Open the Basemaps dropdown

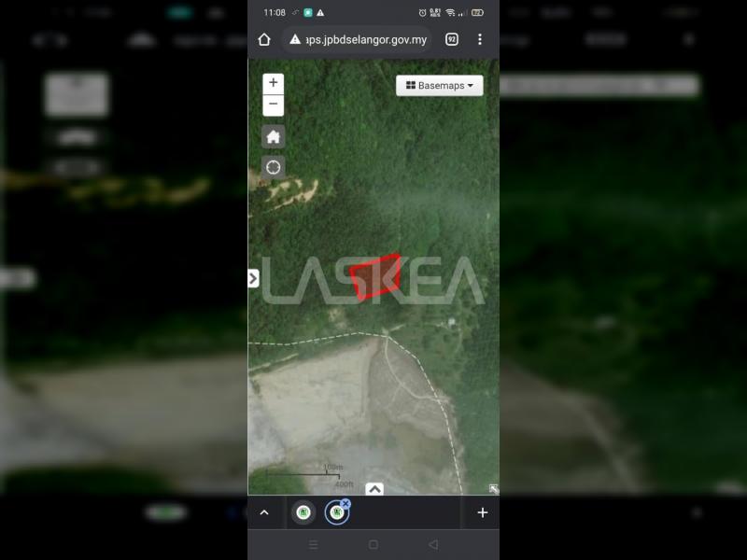[439, 86]
